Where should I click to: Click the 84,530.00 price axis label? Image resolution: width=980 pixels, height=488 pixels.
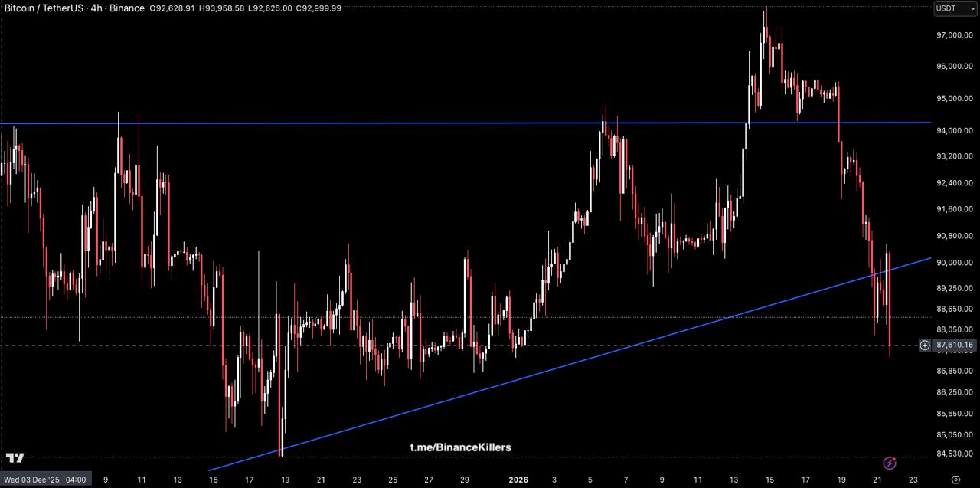tap(953, 454)
